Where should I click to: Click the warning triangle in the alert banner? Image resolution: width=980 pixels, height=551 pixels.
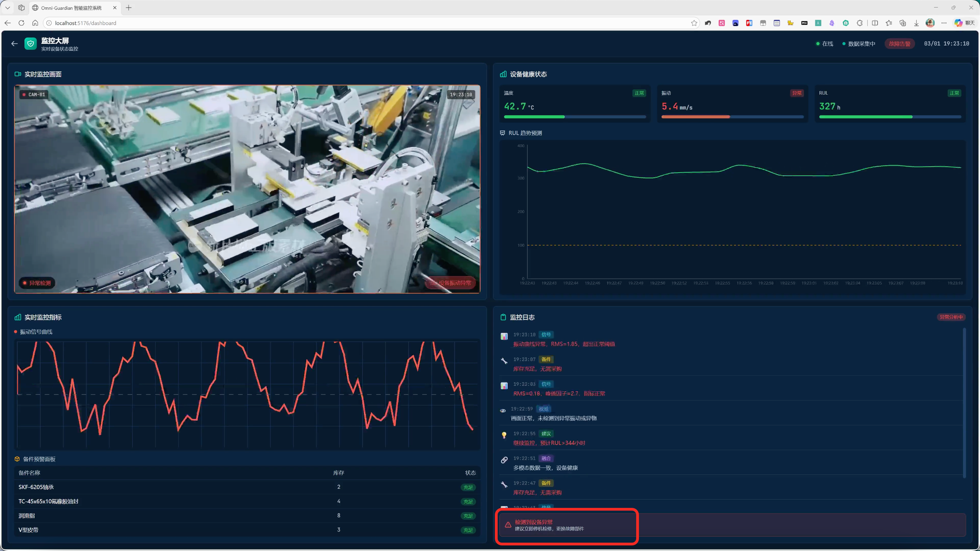508,525
